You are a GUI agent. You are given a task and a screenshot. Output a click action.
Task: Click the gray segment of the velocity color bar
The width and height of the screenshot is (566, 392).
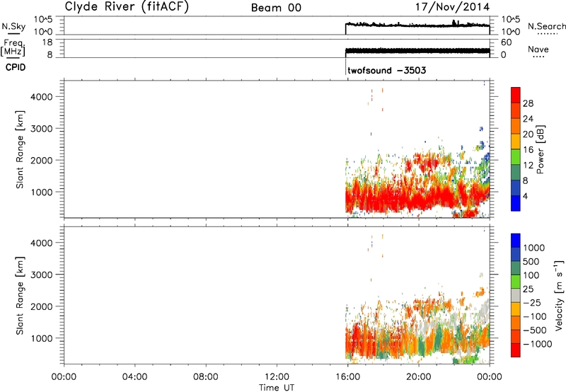coord(516,295)
